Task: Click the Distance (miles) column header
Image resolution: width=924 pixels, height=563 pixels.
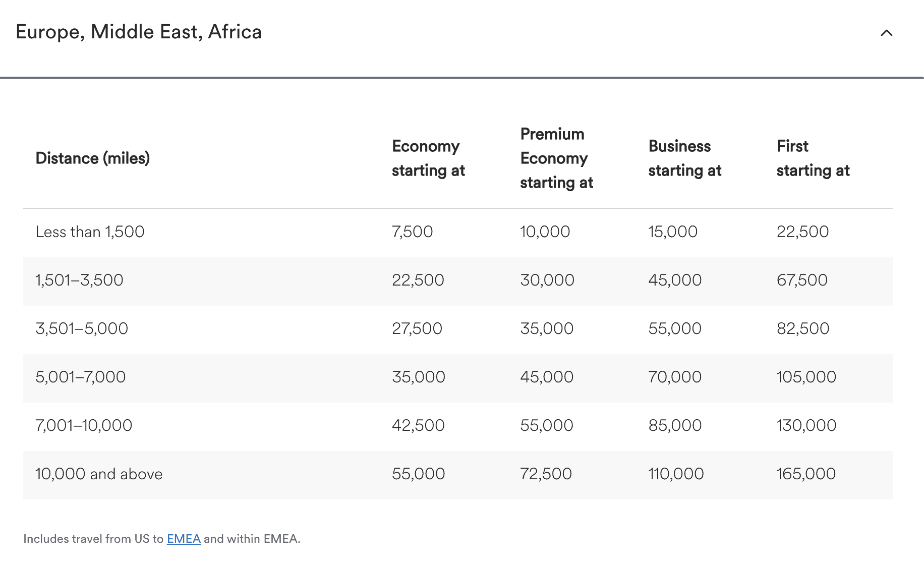Action: pos(93,158)
